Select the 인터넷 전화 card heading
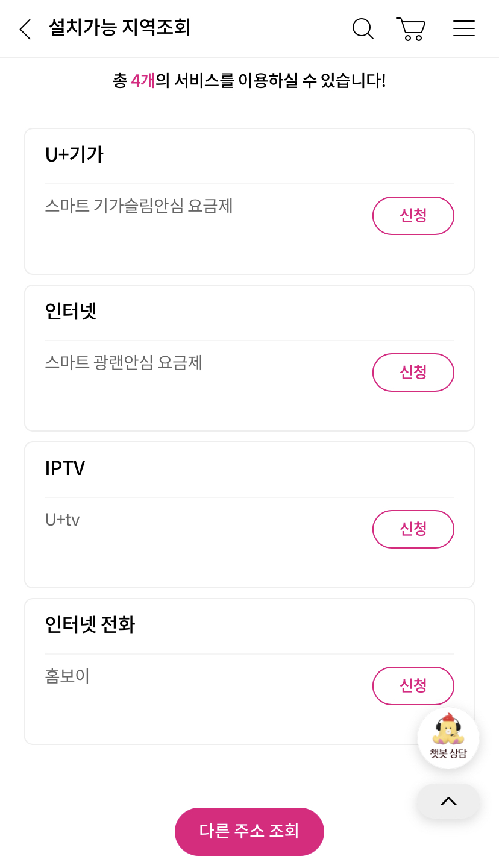Image resolution: width=499 pixels, height=868 pixels. tap(90, 625)
